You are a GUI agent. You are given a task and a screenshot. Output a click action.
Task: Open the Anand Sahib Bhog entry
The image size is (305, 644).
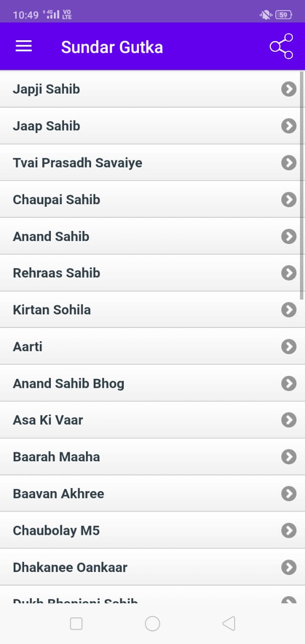click(x=68, y=383)
